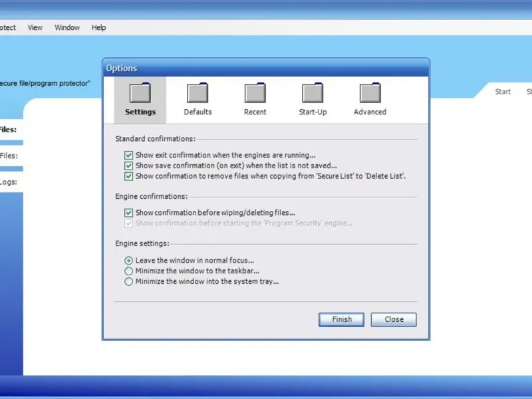Uncheck exit confirmation when engines are running
This screenshot has height=399, width=532.
[x=128, y=156]
